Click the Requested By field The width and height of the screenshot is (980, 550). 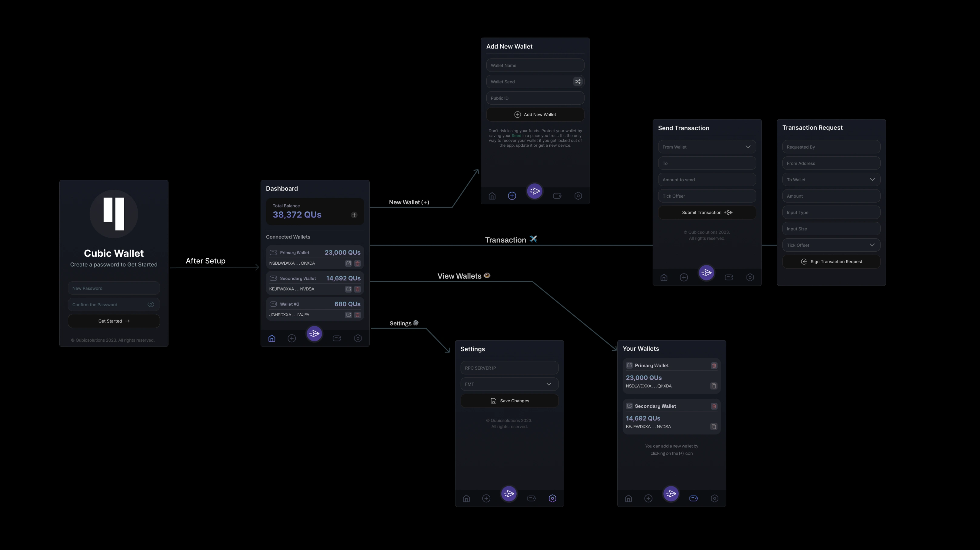click(831, 147)
